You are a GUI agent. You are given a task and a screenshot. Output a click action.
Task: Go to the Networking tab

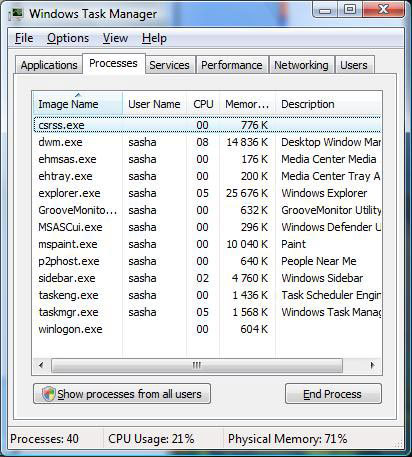point(301,65)
